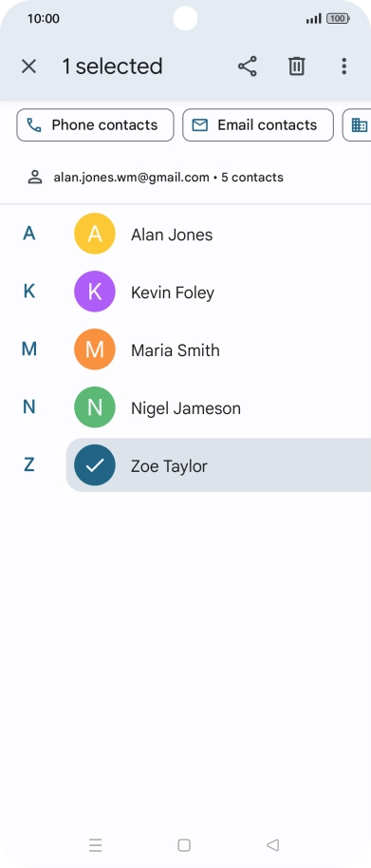Open account alan.jones.wm@gmail.com row
Image resolution: width=371 pixels, height=868 pixels.
[185, 178]
